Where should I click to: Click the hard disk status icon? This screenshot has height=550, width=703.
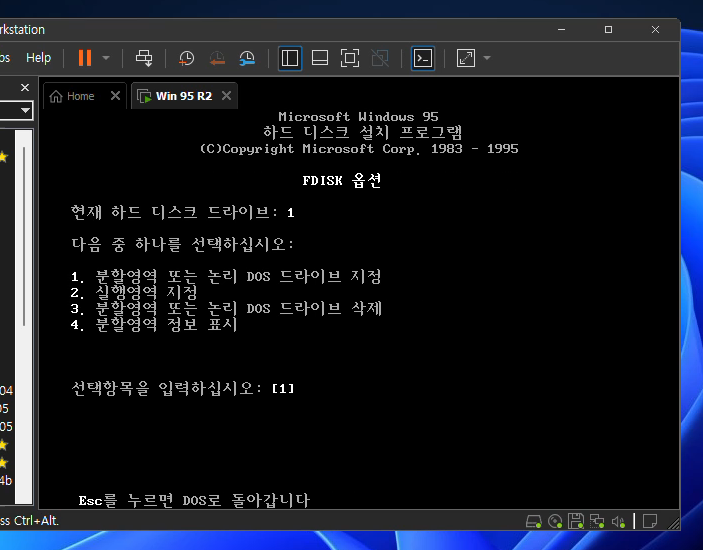(x=533, y=521)
